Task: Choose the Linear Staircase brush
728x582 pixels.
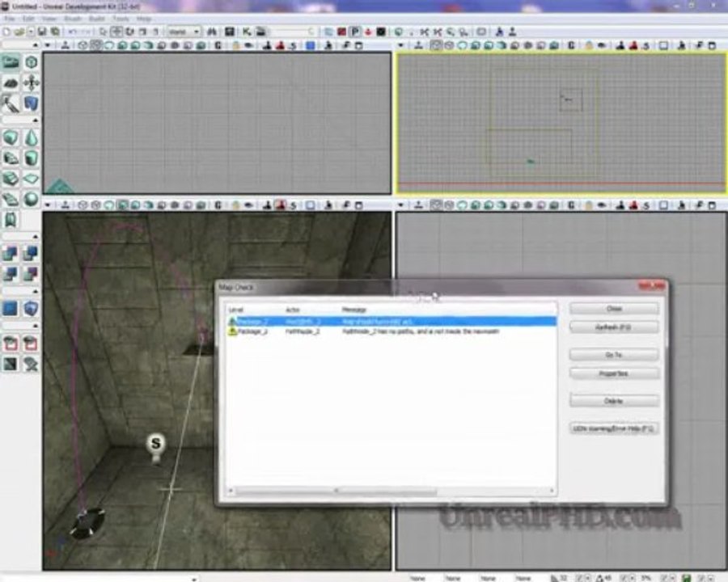Action: point(11,179)
